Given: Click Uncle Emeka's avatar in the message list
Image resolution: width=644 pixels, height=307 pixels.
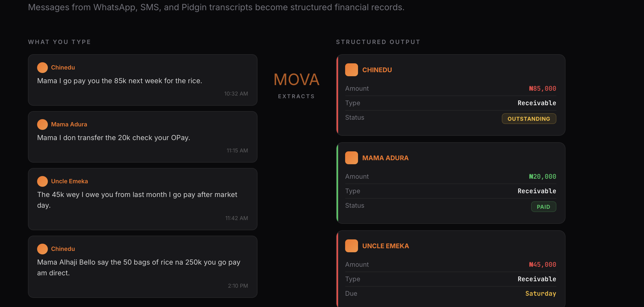Looking at the screenshot, I should [42, 181].
